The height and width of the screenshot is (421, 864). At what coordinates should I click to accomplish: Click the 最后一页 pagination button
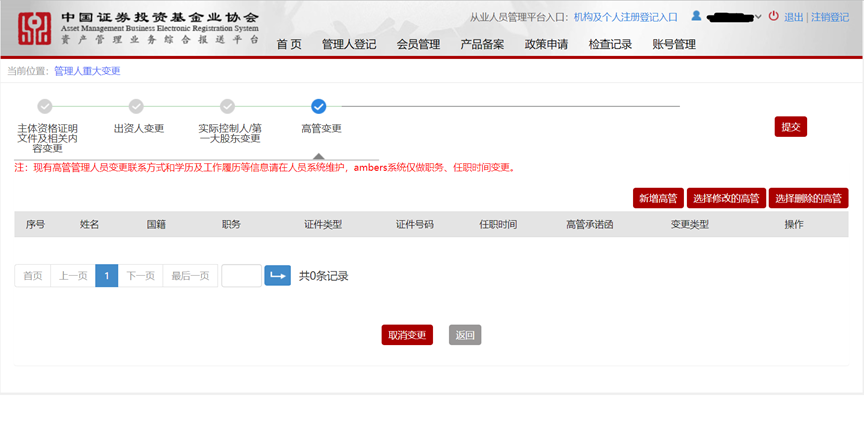pos(190,276)
